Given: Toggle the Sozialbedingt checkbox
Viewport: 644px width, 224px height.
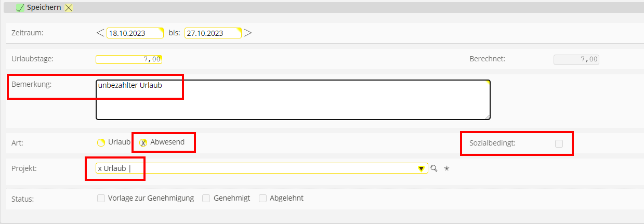Looking at the screenshot, I should coord(559,143).
